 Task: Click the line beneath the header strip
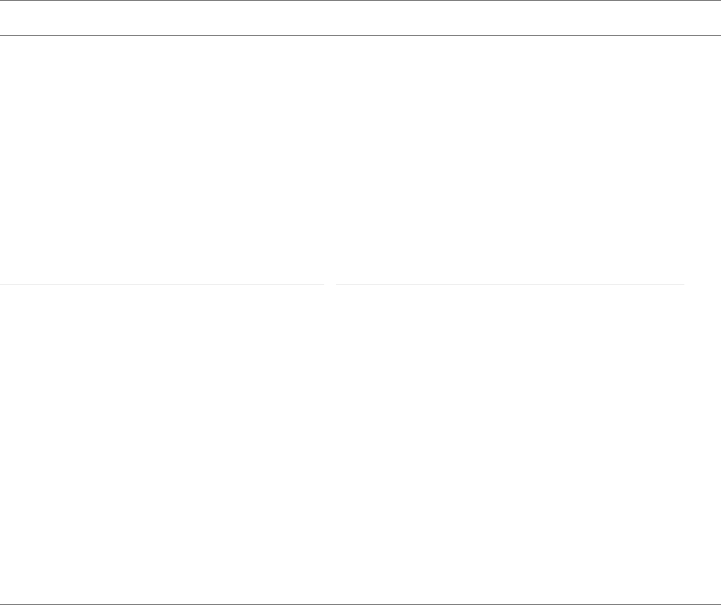click(x=360, y=36)
